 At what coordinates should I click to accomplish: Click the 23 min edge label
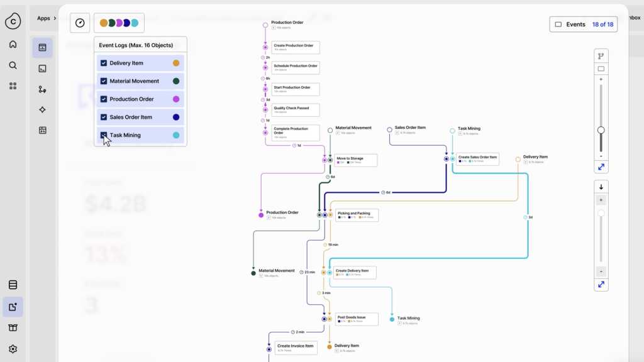click(x=308, y=272)
